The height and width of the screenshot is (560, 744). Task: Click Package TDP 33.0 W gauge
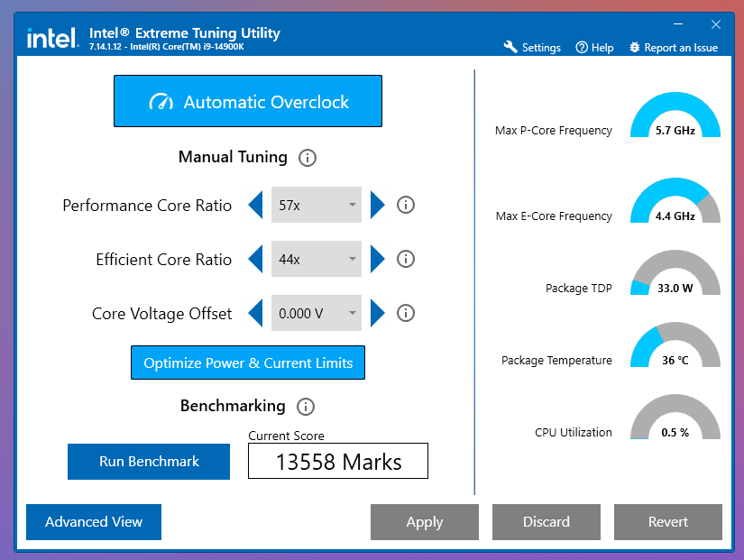coord(675,272)
